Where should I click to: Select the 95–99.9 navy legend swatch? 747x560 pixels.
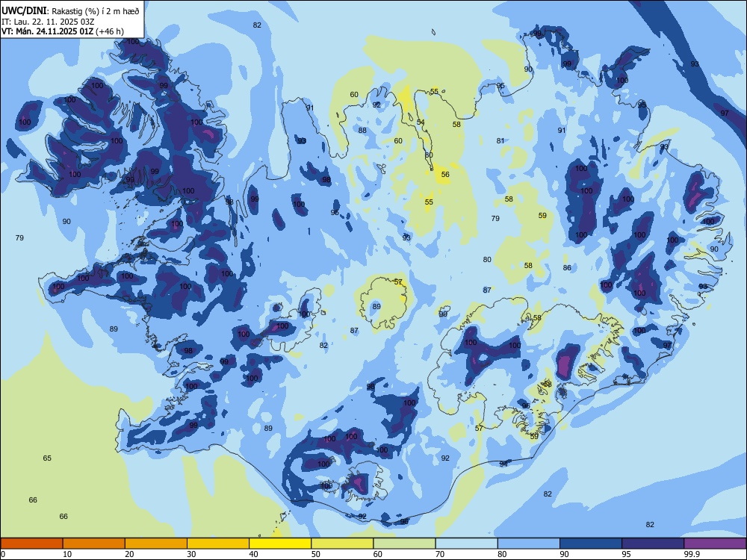(653, 544)
